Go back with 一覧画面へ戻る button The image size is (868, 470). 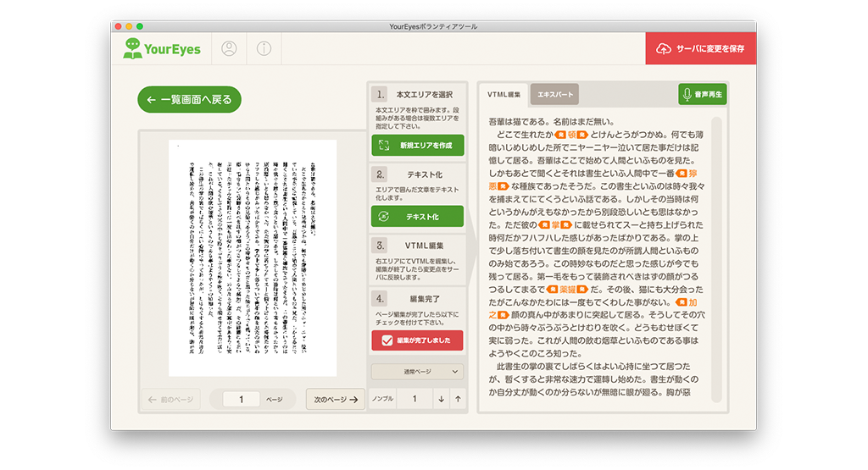pos(189,100)
